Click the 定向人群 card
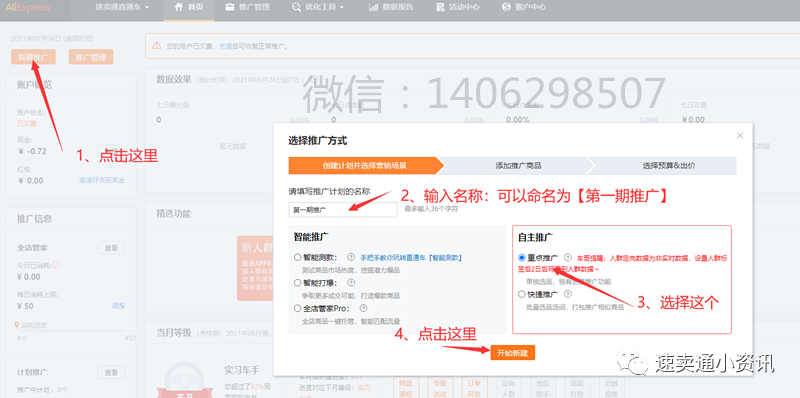This screenshot has height=398, width=800. tap(510, 387)
